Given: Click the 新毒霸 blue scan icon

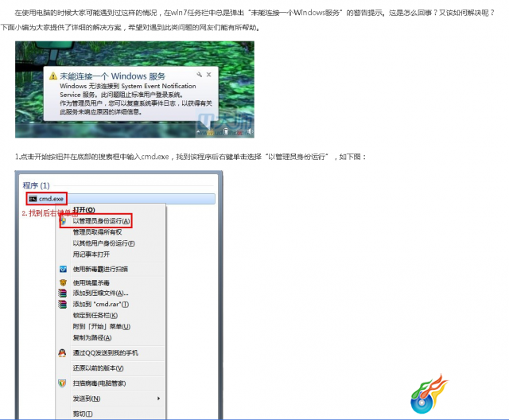Looking at the screenshot, I should point(63,269).
